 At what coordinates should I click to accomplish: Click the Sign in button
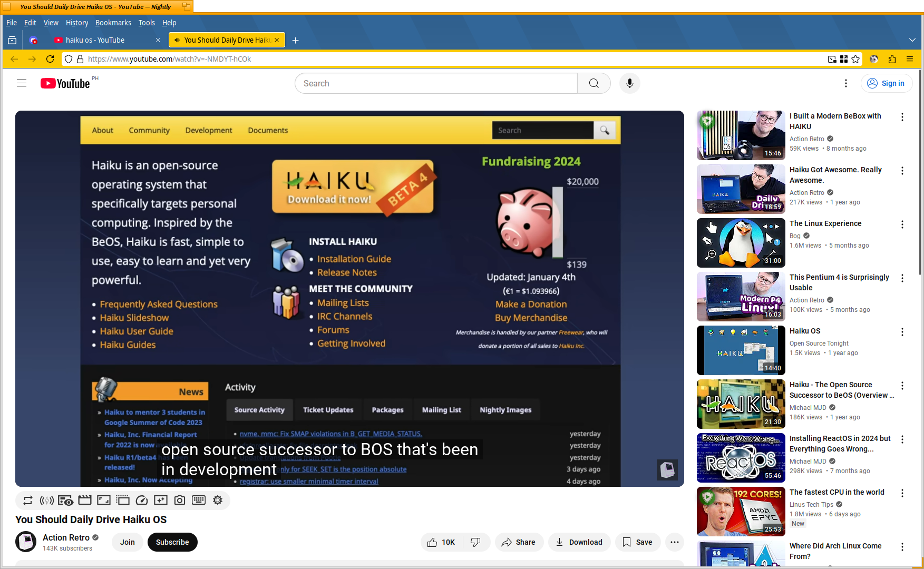887,83
